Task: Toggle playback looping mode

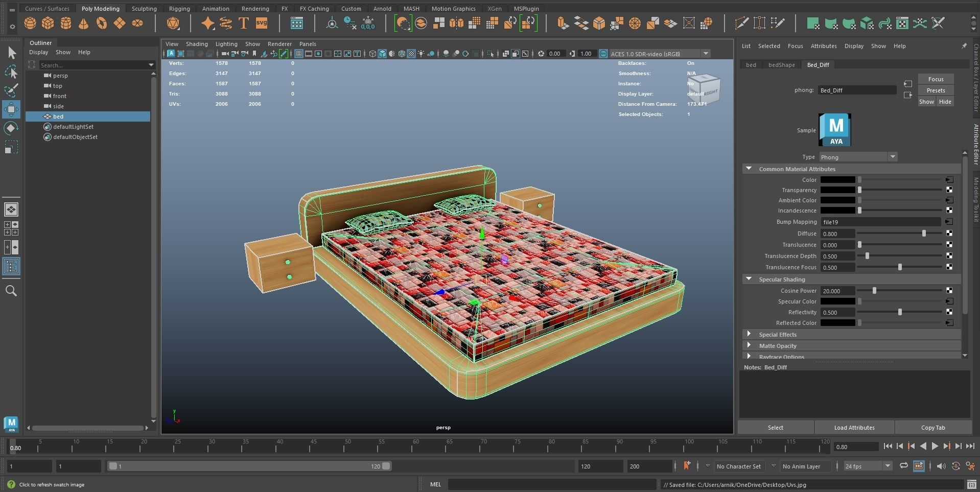Action: tap(904, 466)
